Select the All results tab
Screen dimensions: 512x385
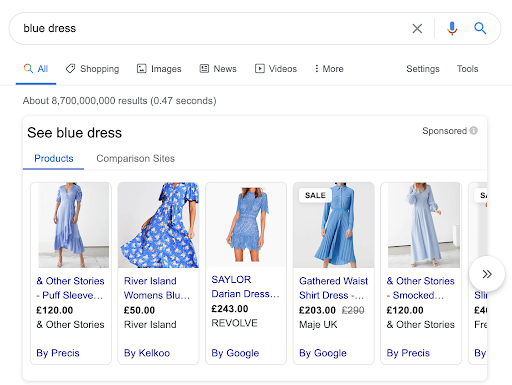pyautogui.click(x=36, y=69)
